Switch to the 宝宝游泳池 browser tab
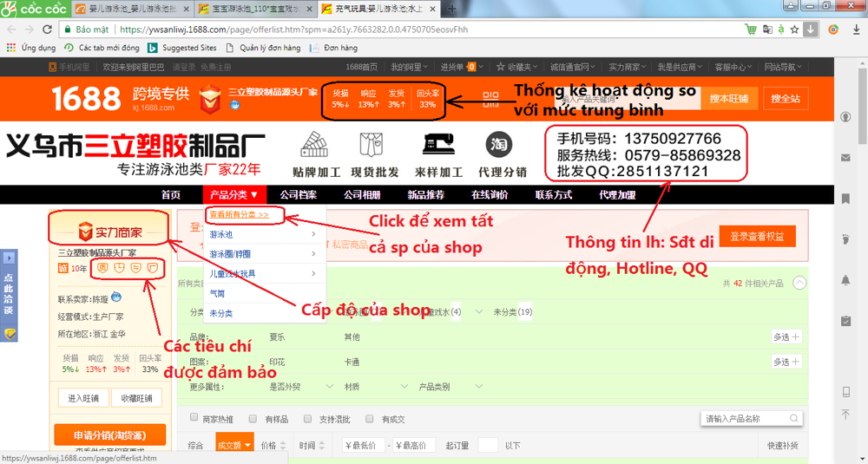This screenshot has width=868, height=464. 256,9
